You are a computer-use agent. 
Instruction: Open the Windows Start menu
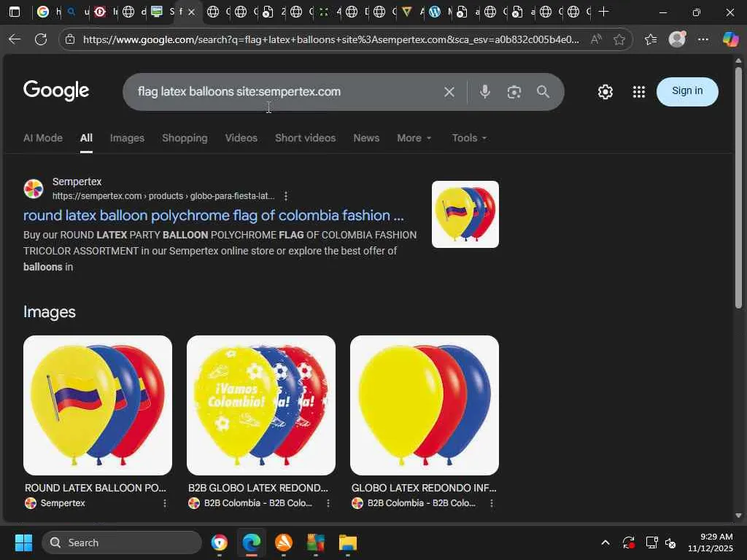coord(23,542)
